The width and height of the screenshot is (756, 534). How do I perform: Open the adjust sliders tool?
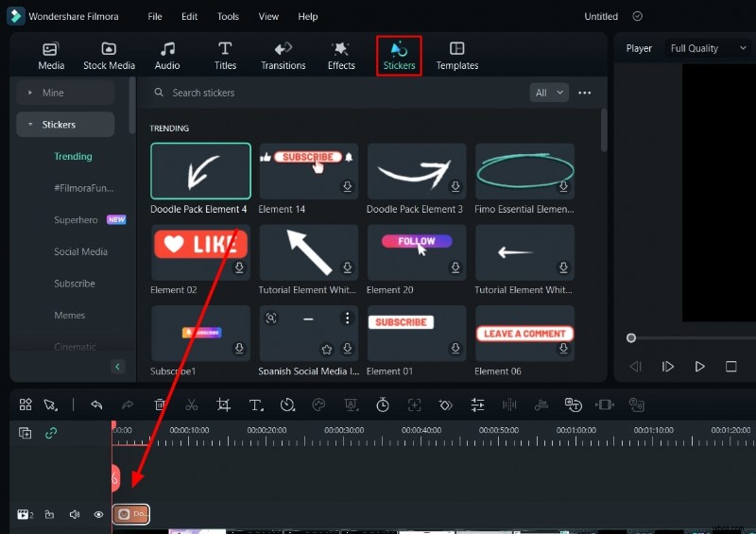pos(477,405)
